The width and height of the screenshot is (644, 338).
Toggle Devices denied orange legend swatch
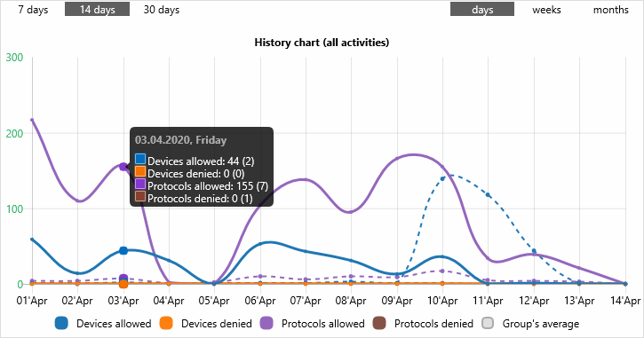(x=166, y=323)
